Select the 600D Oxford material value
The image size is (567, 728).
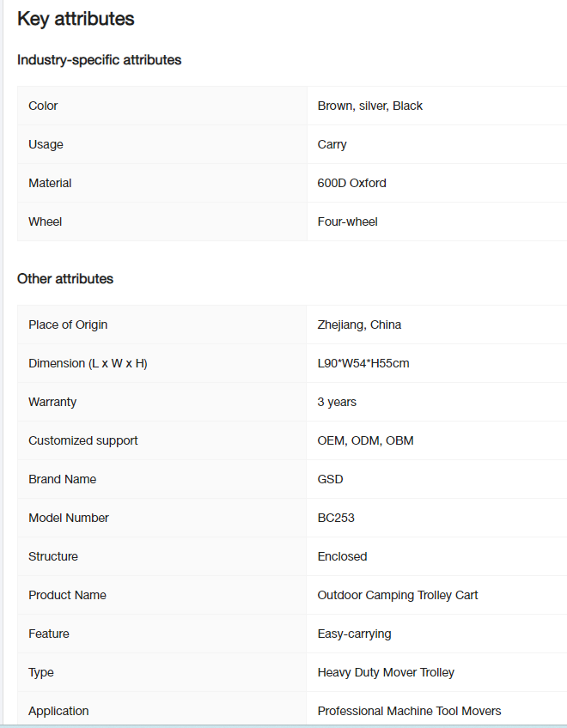pos(352,183)
